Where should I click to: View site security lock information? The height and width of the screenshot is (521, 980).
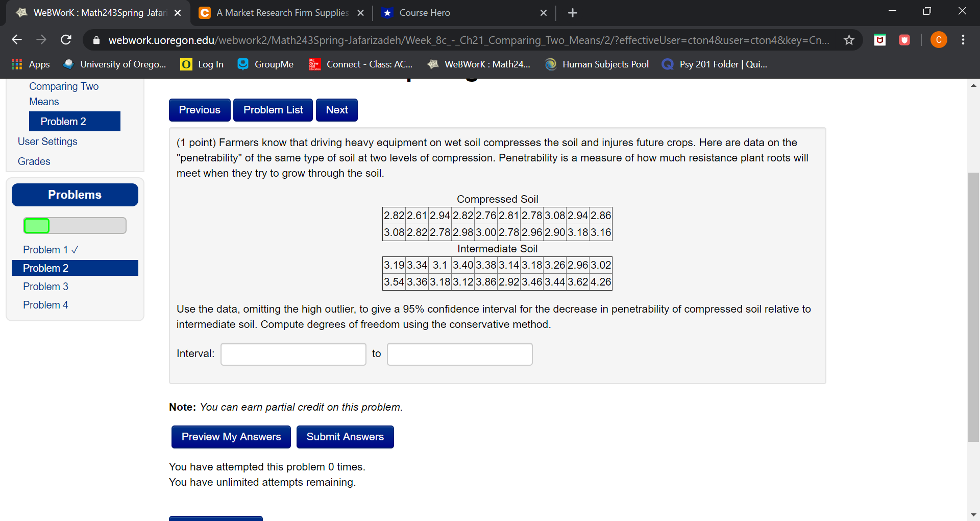96,40
